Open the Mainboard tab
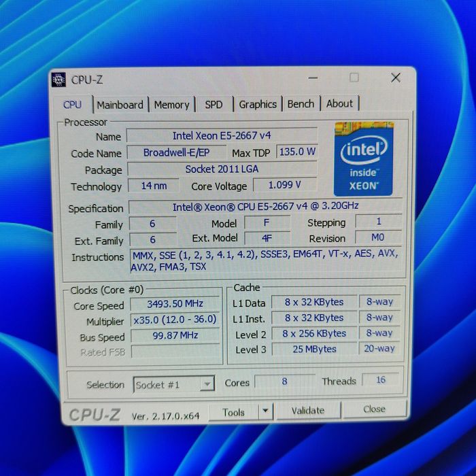Image resolution: width=476 pixels, height=476 pixels. click(x=120, y=105)
